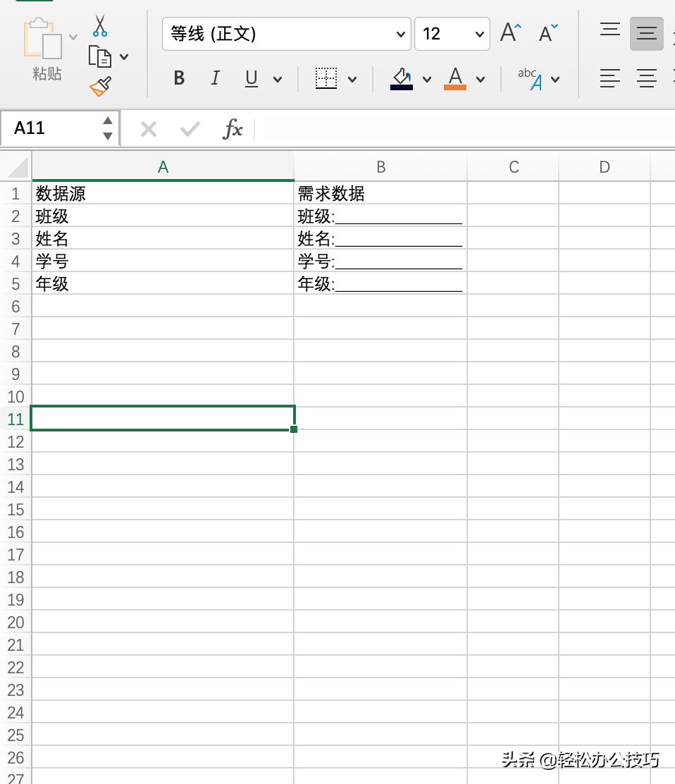Viewport: 675px width, 784px height.
Task: Open the font name dropdown
Action: [400, 33]
